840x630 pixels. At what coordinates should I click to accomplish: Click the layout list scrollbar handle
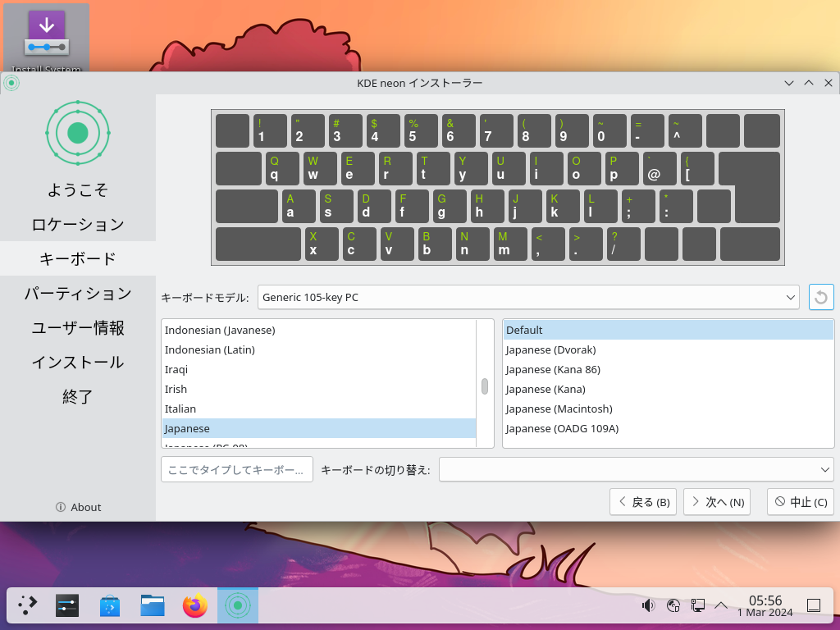point(485,386)
